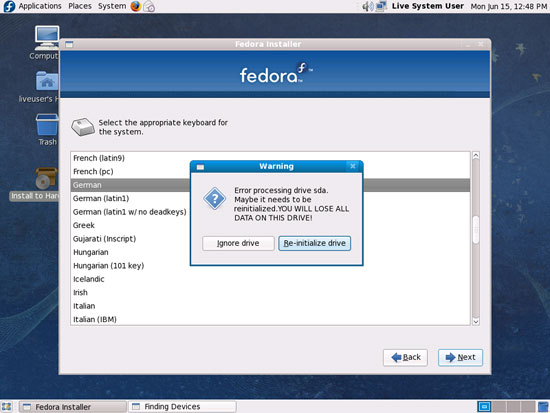Click the keyboard list scroll up arrow
The image size is (550, 413).
(476, 156)
